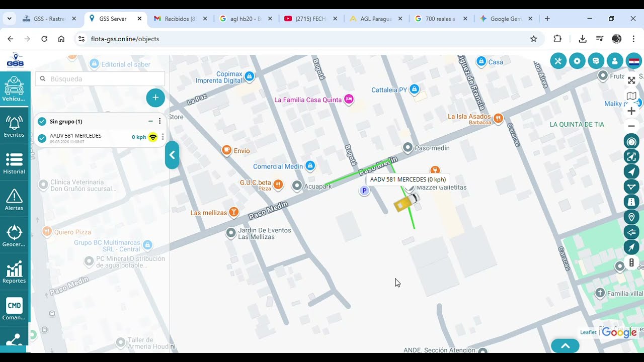This screenshot has height=362, width=644.
Task: Open the settings gear at top right
Action: point(577,61)
